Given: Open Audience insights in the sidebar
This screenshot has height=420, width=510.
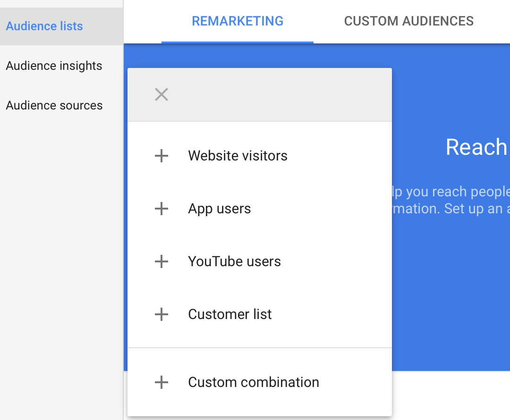Looking at the screenshot, I should click(54, 66).
